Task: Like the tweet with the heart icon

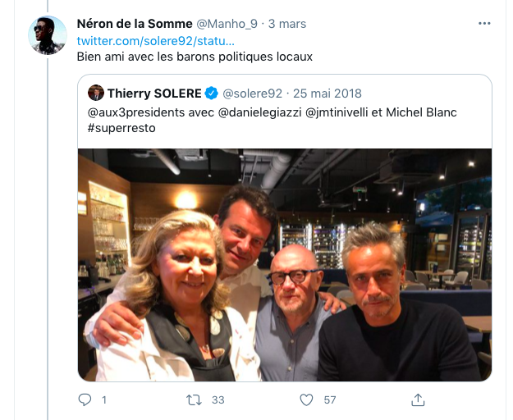Action: [x=306, y=399]
